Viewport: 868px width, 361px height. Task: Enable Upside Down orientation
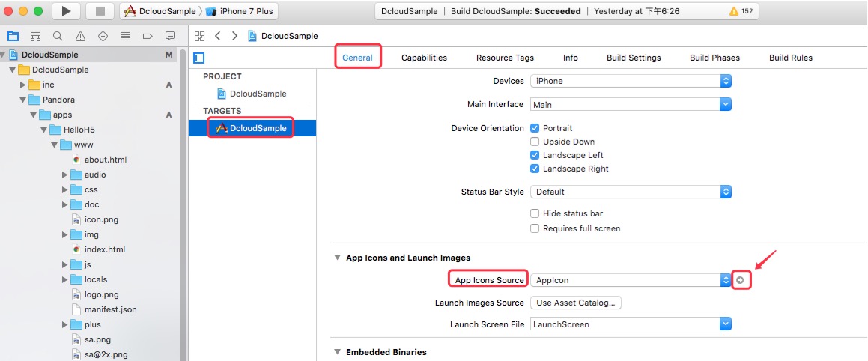click(535, 142)
